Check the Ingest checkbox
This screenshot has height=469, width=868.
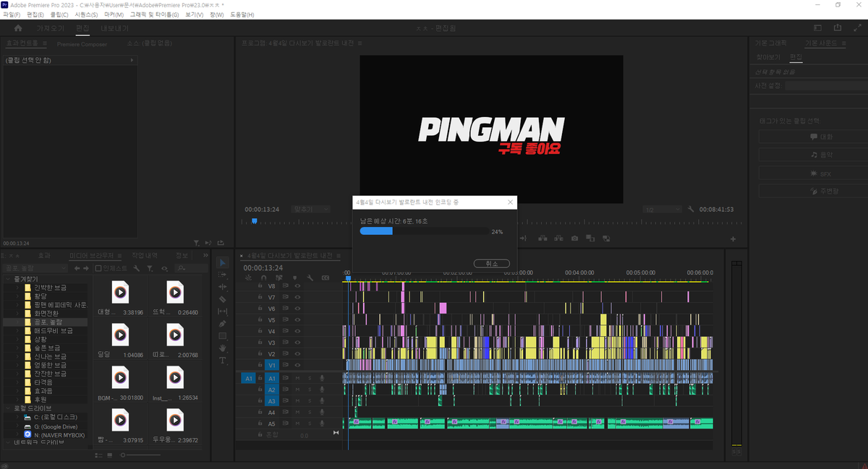tap(99, 268)
